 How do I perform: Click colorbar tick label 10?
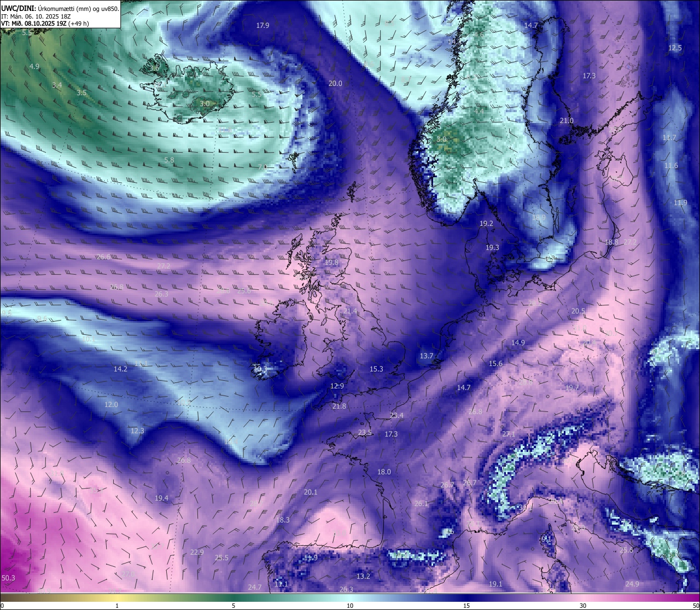(350, 606)
